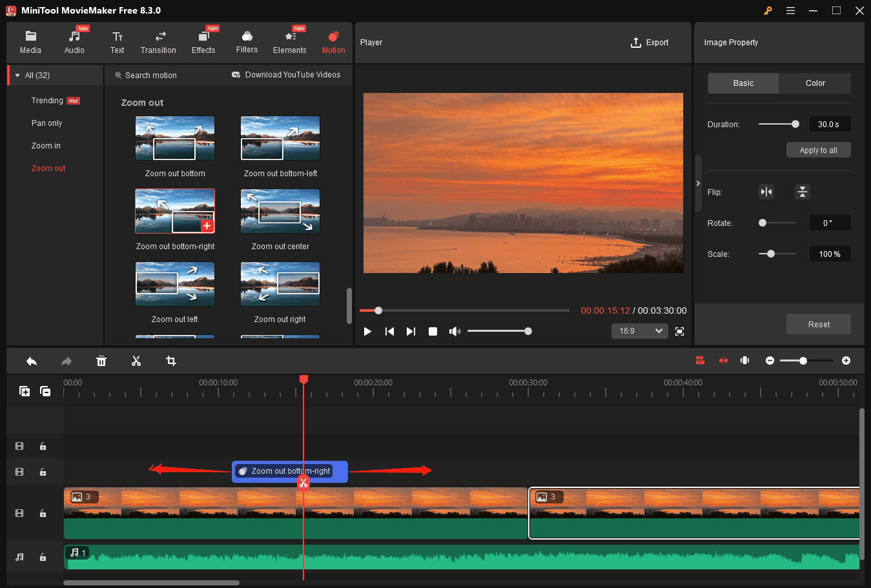Open Download YouTube Videos link

286,75
